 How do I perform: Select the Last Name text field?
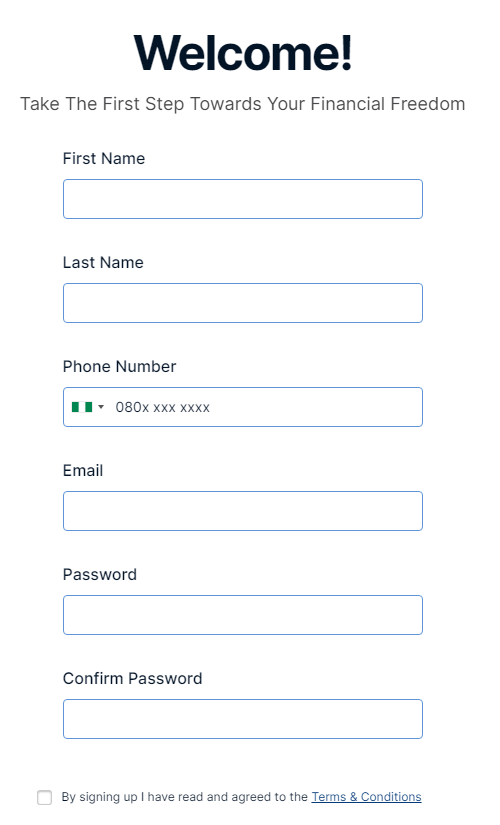tap(243, 303)
